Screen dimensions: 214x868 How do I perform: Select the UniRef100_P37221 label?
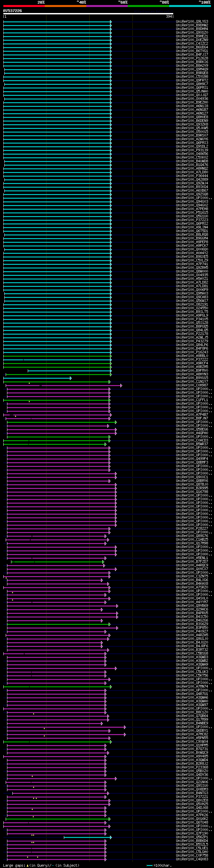(192, 797)
